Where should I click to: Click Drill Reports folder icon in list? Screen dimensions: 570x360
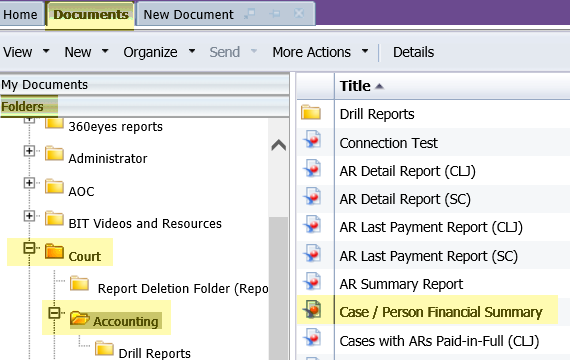311,112
